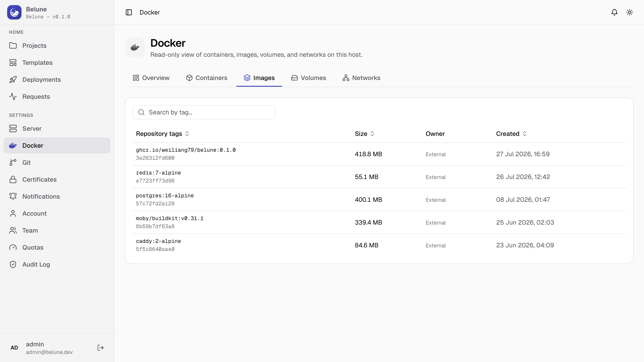Viewport: 644px width, 362px height.
Task: Click date 25 Jun 2026, 02:03
Action: point(525,222)
